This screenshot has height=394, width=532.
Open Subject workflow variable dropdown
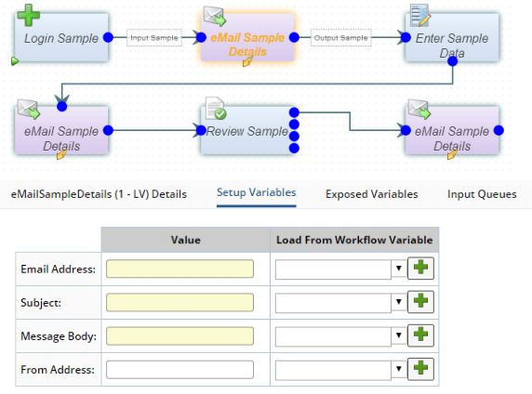pos(399,302)
